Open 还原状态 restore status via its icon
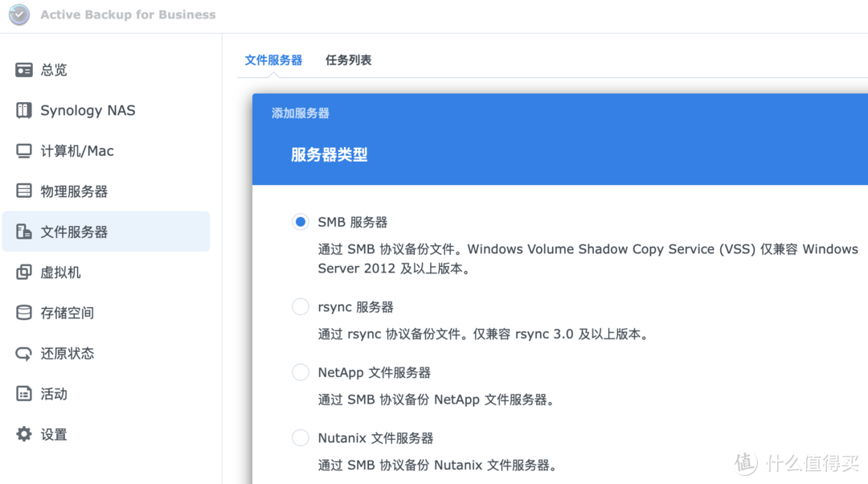This screenshot has height=484, width=868. point(23,353)
